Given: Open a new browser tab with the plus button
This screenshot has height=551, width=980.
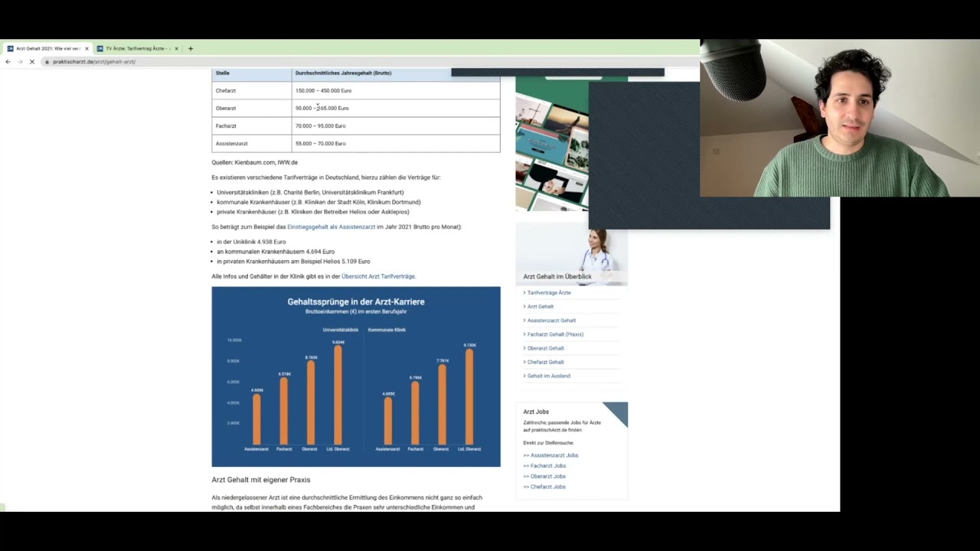Looking at the screenshot, I should 191,48.
